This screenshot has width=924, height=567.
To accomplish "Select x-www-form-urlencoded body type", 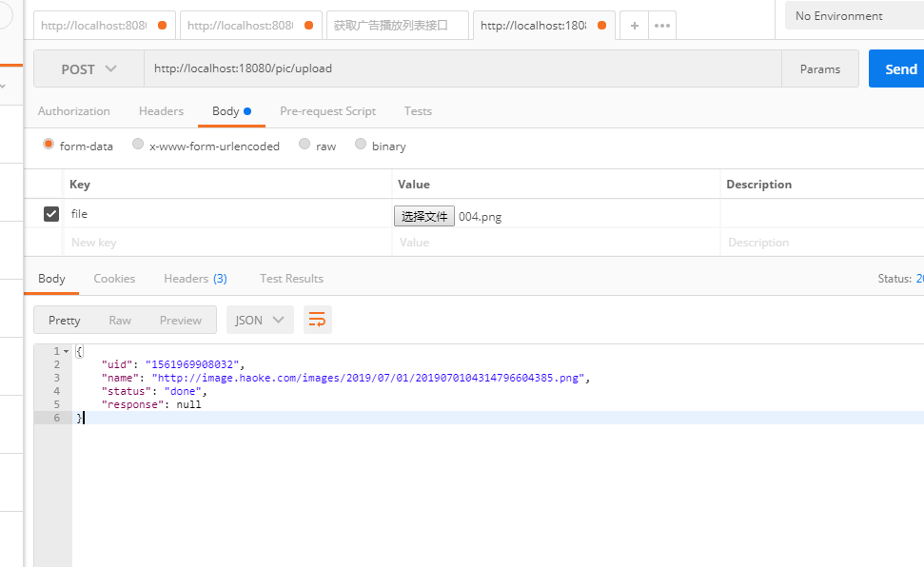I will coord(138,145).
